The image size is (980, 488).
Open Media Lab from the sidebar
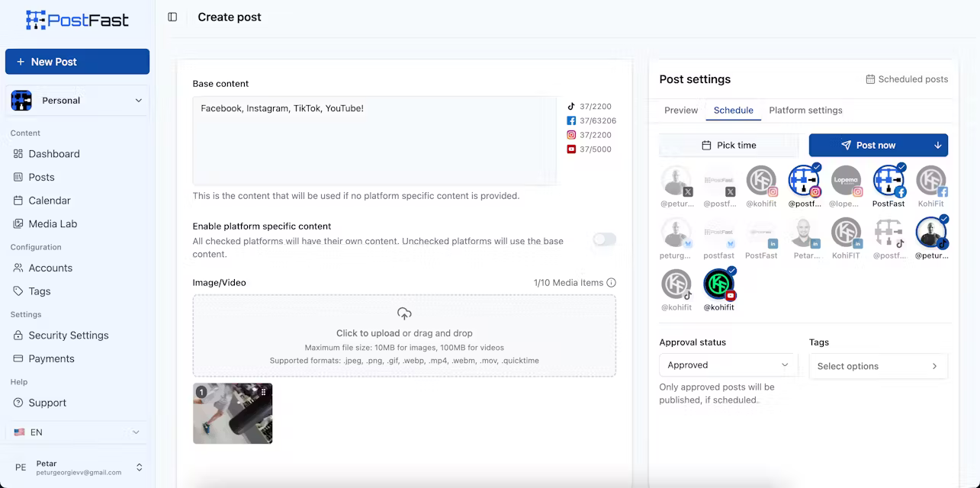53,223
